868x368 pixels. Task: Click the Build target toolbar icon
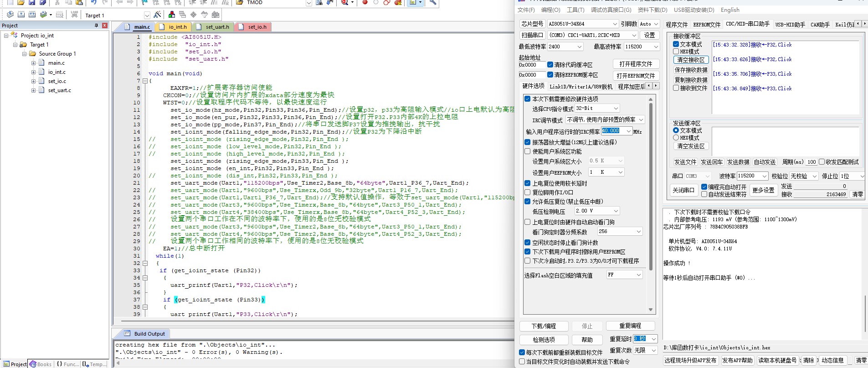coord(21,15)
